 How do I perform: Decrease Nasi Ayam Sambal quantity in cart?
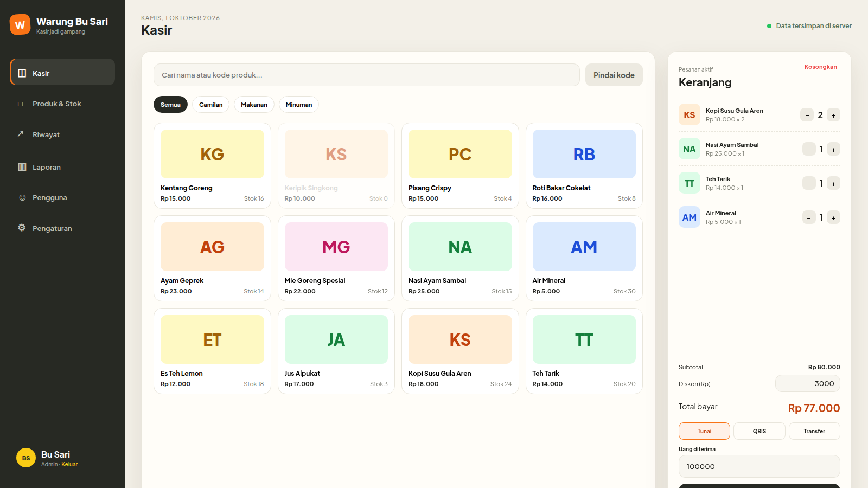point(809,149)
